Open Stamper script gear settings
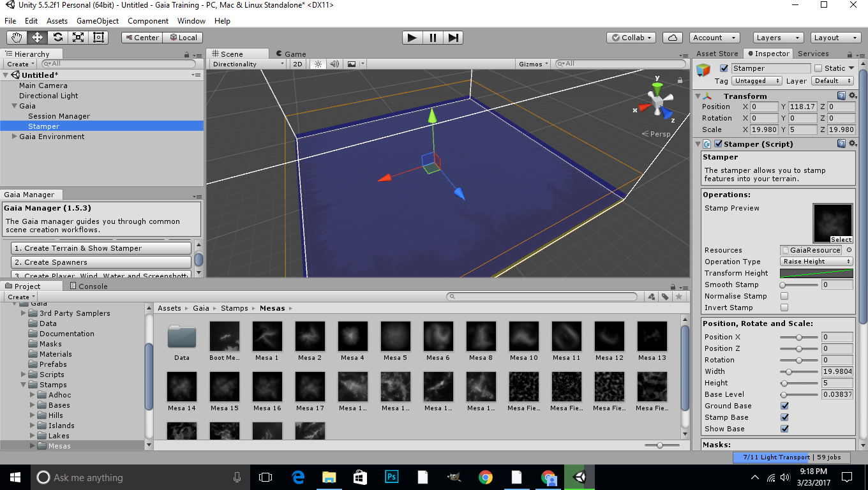868x490 pixels. [x=851, y=144]
